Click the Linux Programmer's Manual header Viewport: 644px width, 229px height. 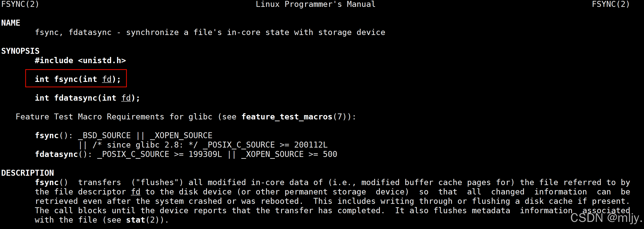click(x=316, y=4)
